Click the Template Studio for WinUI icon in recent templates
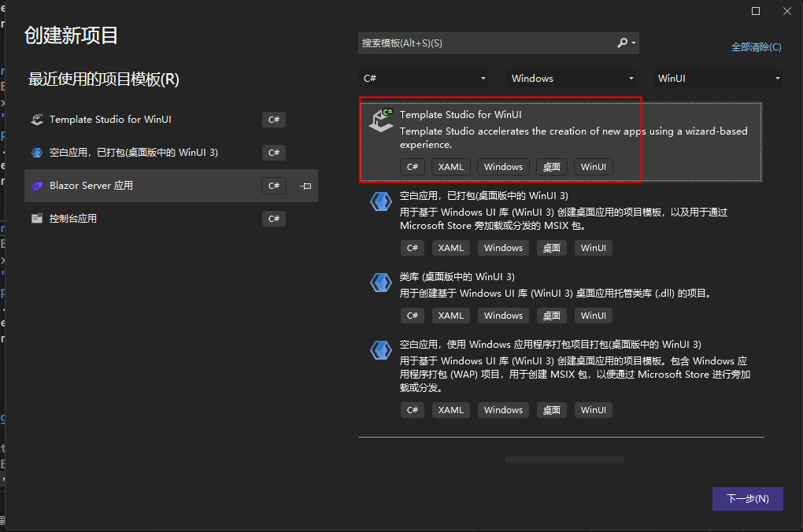803x532 pixels. [37, 120]
